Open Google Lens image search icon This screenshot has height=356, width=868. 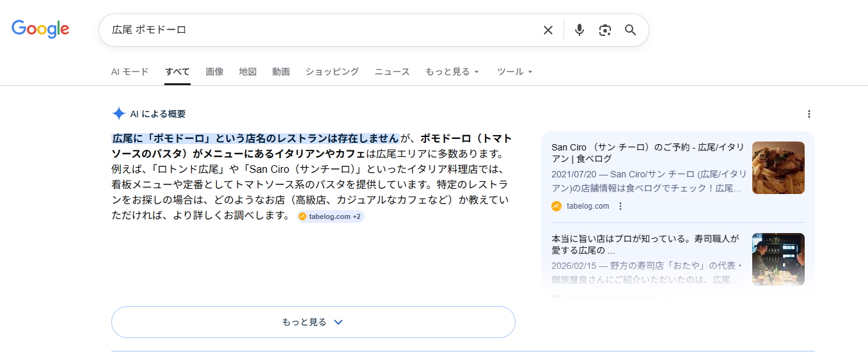coord(605,30)
